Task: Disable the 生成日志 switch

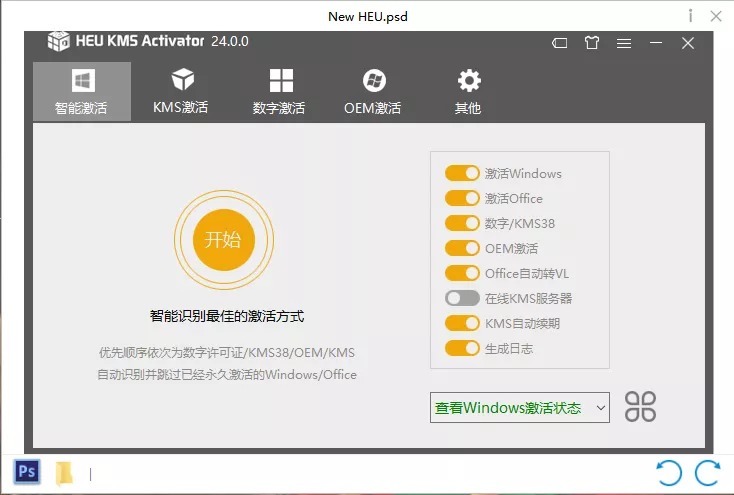Action: pos(462,348)
